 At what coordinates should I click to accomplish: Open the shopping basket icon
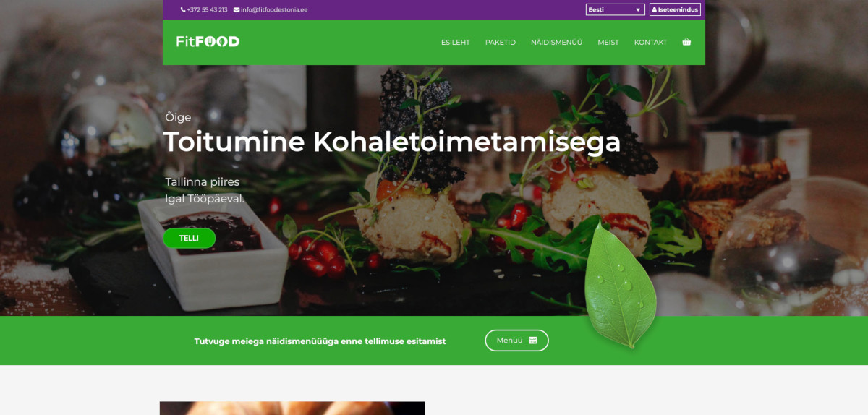pos(686,42)
